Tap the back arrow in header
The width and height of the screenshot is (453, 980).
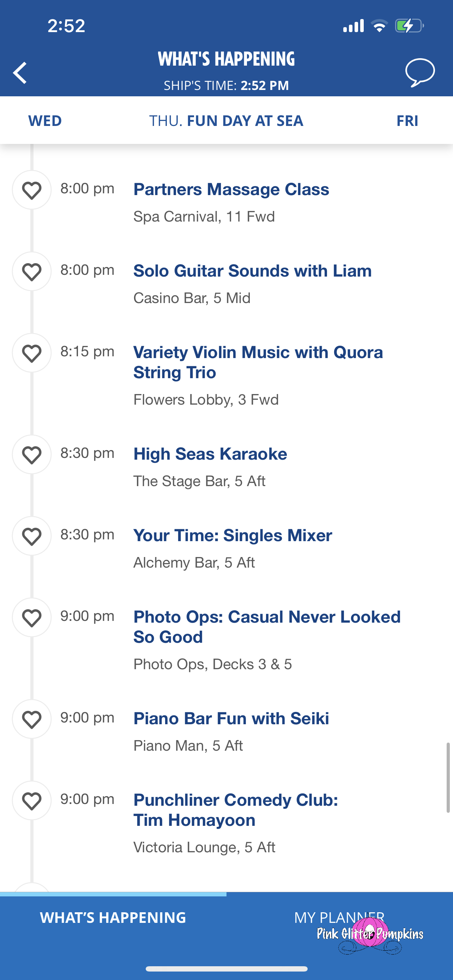click(x=20, y=73)
